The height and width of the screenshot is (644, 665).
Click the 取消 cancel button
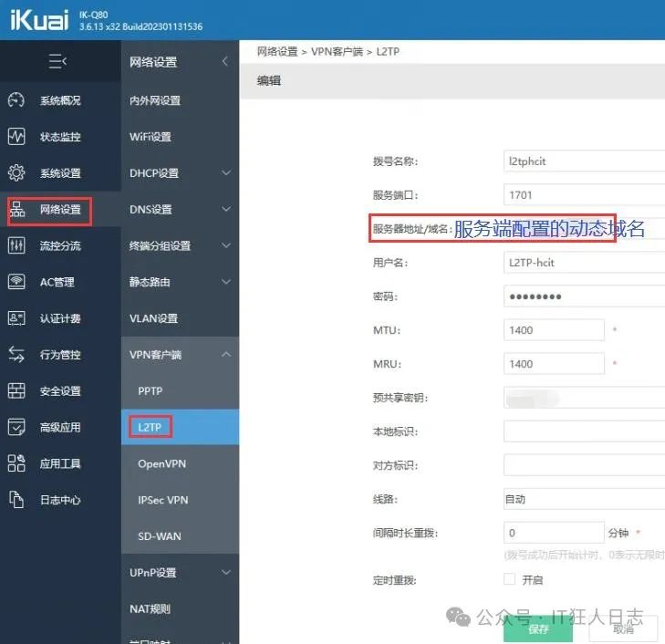point(624,628)
